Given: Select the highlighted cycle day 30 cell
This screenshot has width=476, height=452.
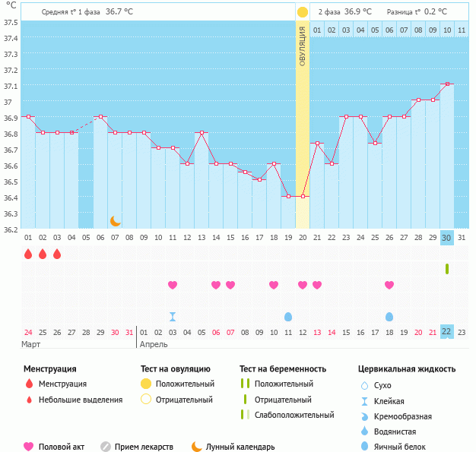Looking at the screenshot, I should (447, 238).
